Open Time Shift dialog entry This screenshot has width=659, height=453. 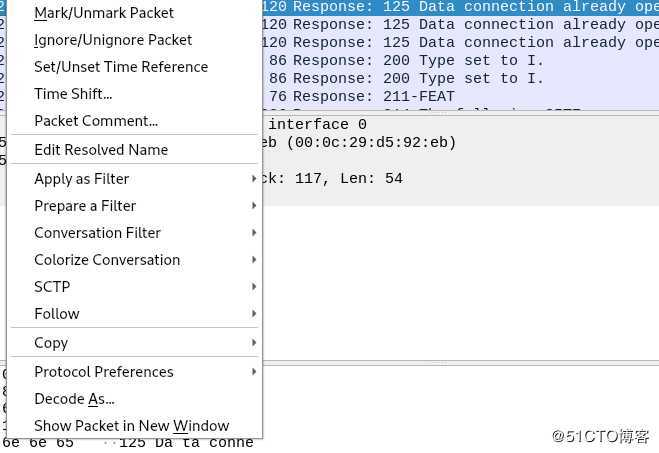point(73,94)
